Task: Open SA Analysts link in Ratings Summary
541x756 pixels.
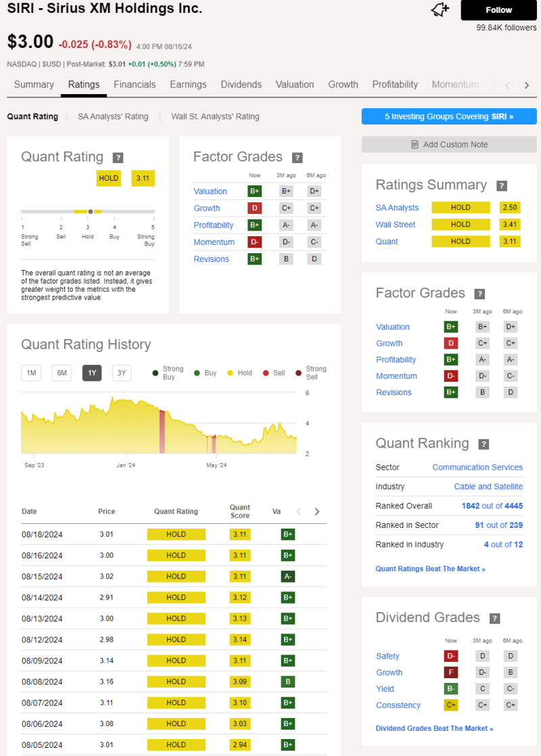Action: (397, 208)
